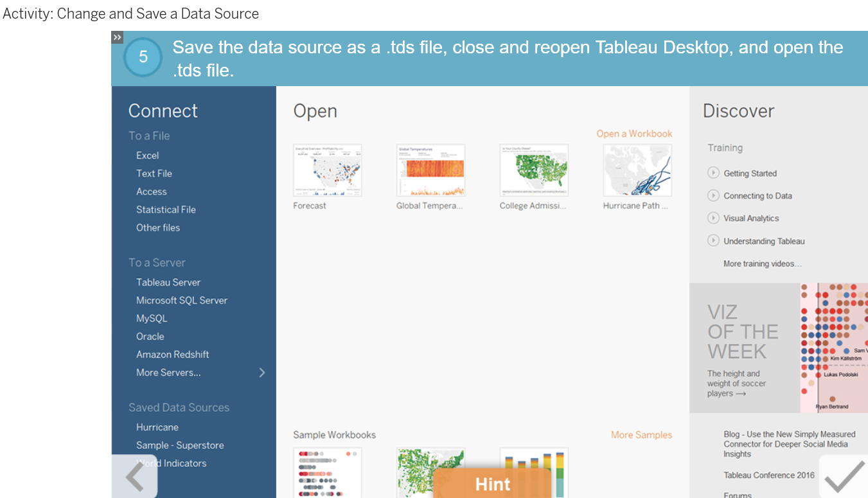This screenshot has width=868, height=498.
Task: Show the Hint
Action: coord(492,483)
